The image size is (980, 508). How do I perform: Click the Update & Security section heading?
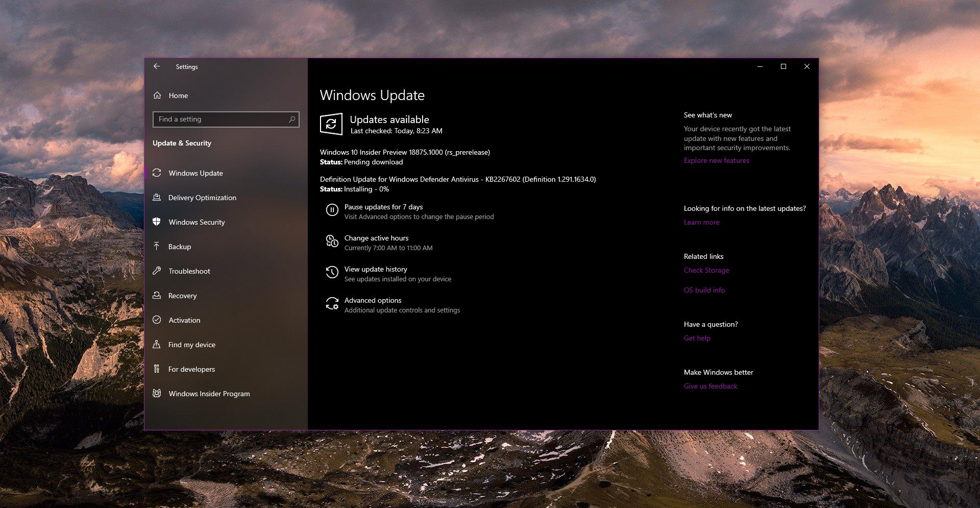click(182, 143)
